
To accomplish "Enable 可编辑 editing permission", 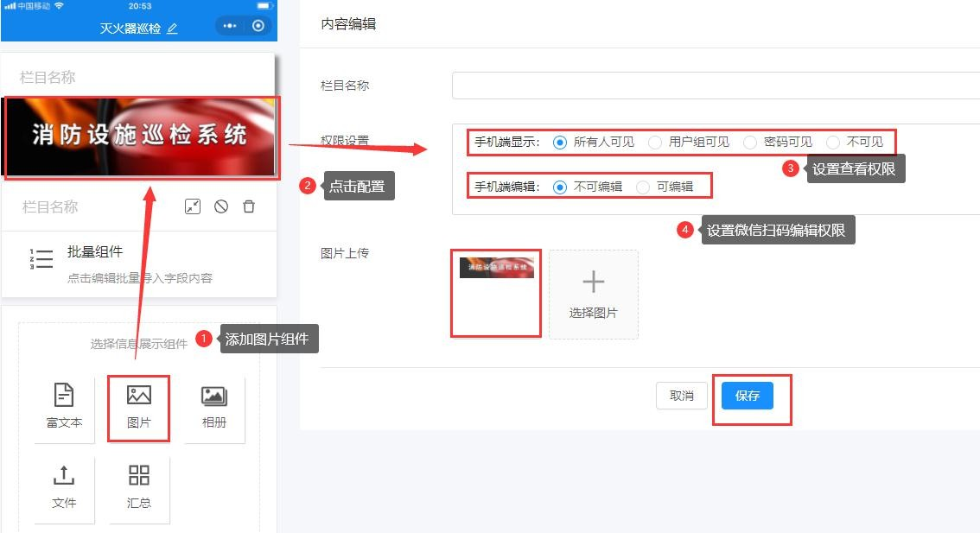I will [x=643, y=185].
